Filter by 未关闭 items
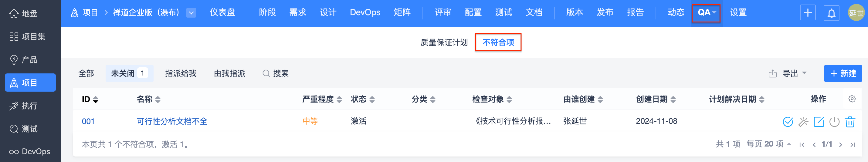 (129, 73)
